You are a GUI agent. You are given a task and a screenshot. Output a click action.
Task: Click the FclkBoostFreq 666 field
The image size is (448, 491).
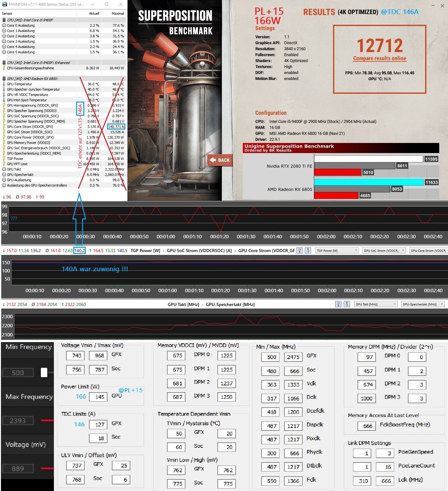(x=367, y=426)
